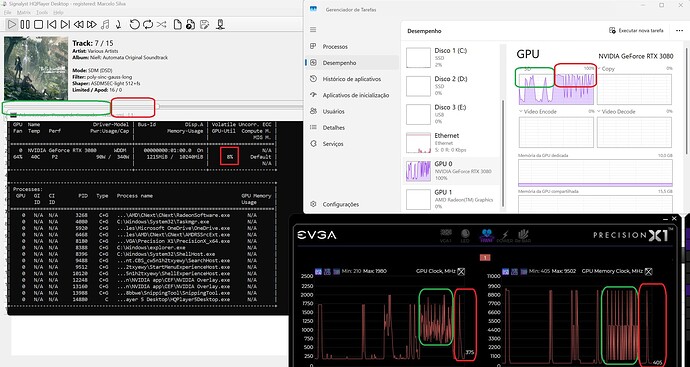Open the VGA1 section in Precision X1
Image resolution: width=690 pixels, height=367 pixels.
(x=446, y=235)
